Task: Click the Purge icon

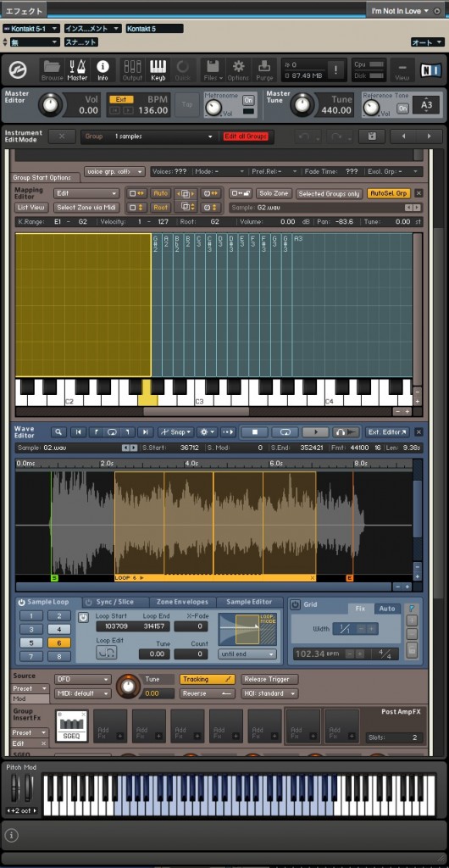Action: [x=264, y=70]
